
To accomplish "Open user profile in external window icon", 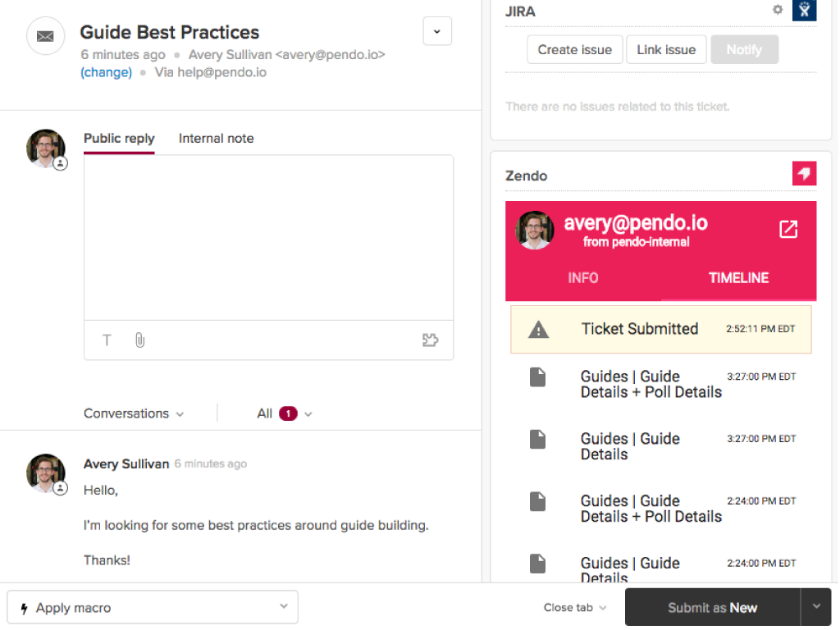I will 787,229.
